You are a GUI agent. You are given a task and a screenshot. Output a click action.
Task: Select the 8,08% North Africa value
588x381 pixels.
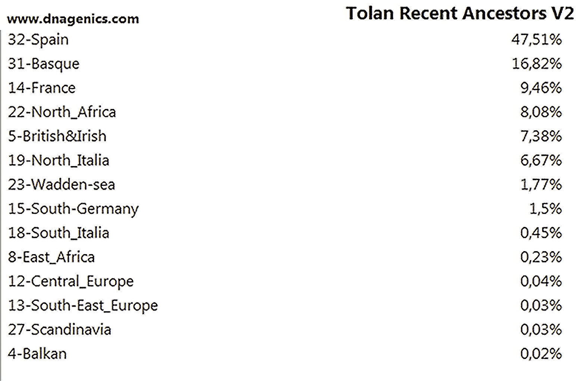point(541,112)
